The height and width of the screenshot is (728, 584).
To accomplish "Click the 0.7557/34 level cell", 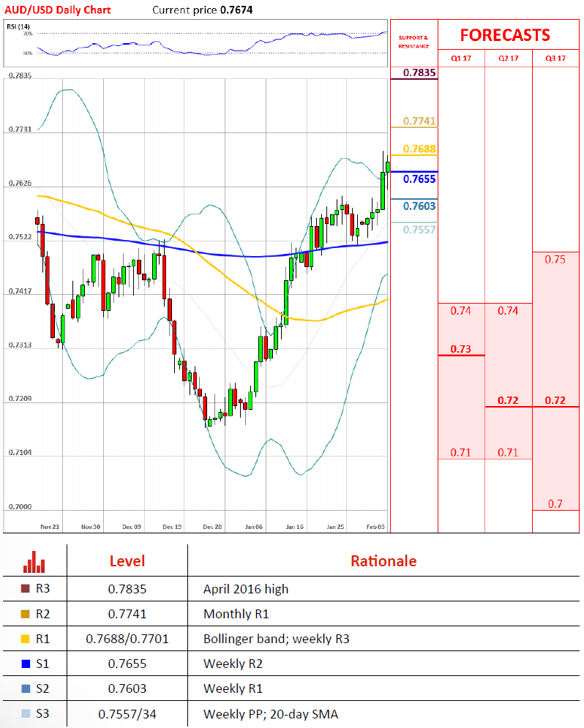I will tap(127, 714).
